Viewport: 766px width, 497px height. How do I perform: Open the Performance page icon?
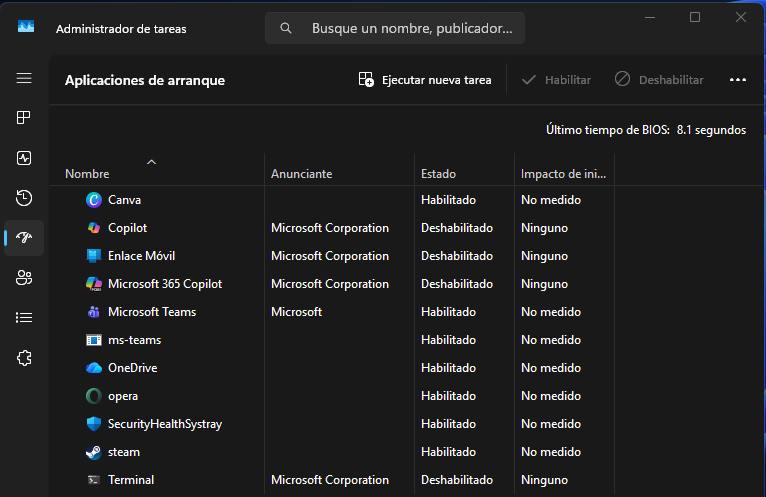[24, 158]
